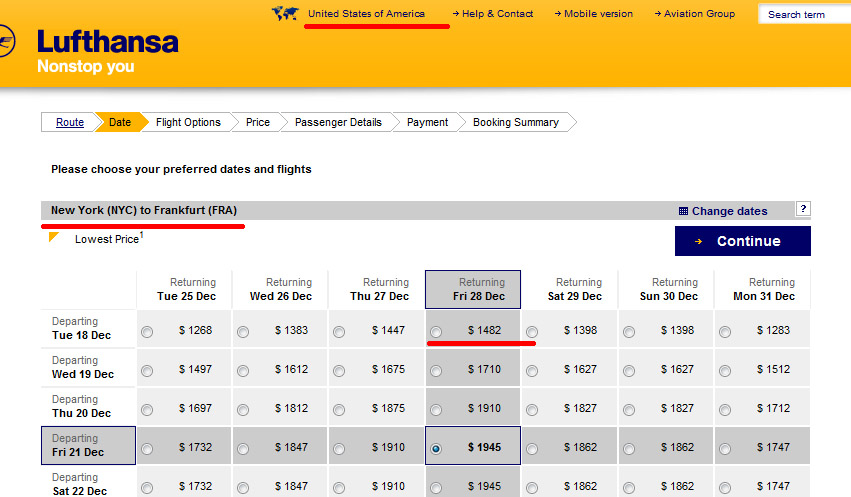Select the $1482 fare returning Fri 28 Dec
This screenshot has width=851, height=497.
click(435, 332)
